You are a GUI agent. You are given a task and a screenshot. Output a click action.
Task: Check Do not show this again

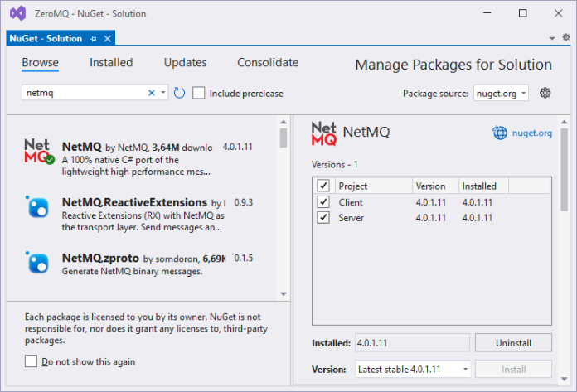coord(31,361)
